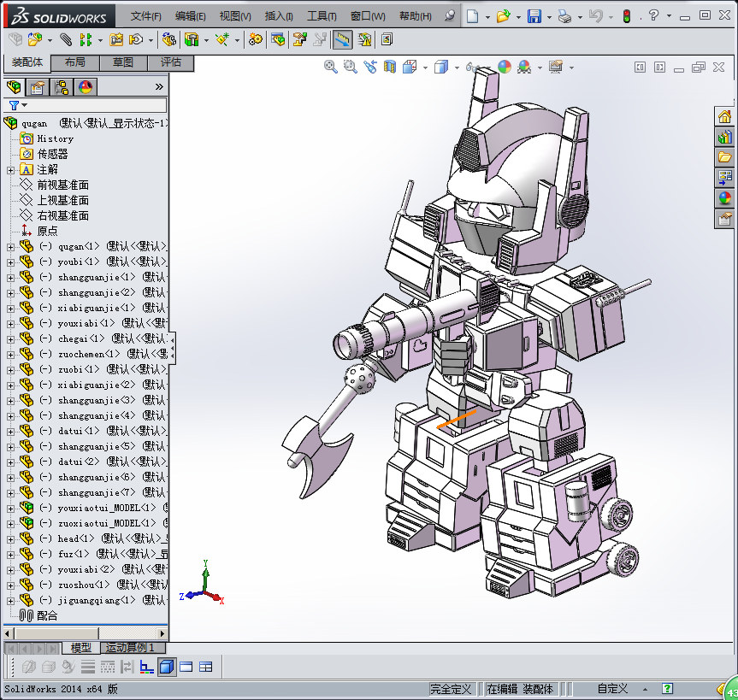Switch to the 草图 tab

click(x=123, y=62)
